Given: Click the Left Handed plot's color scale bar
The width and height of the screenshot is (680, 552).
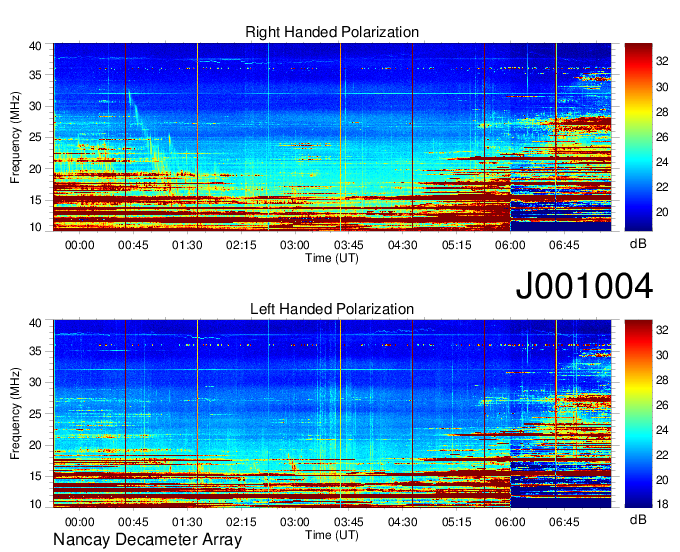Looking at the screenshot, I should 638,414.
